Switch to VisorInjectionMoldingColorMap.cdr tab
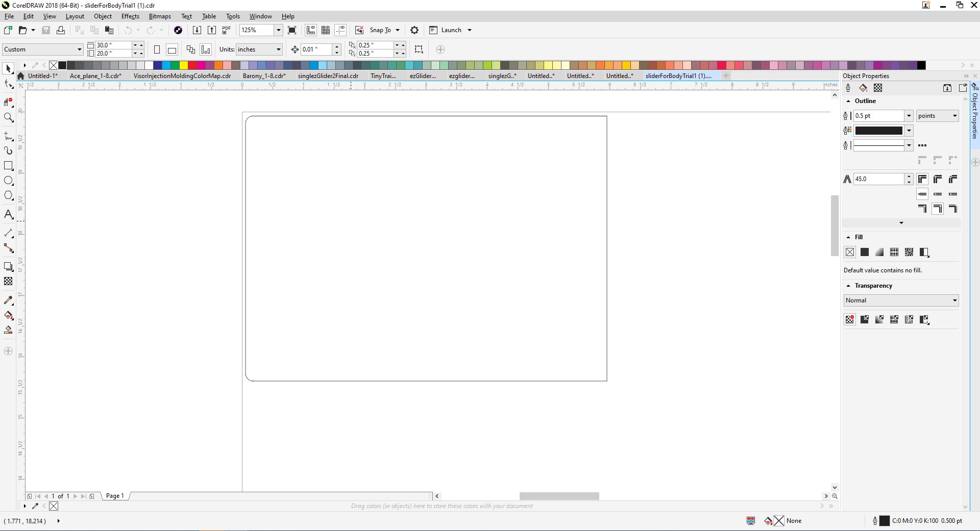This screenshot has width=980, height=531. click(182, 76)
